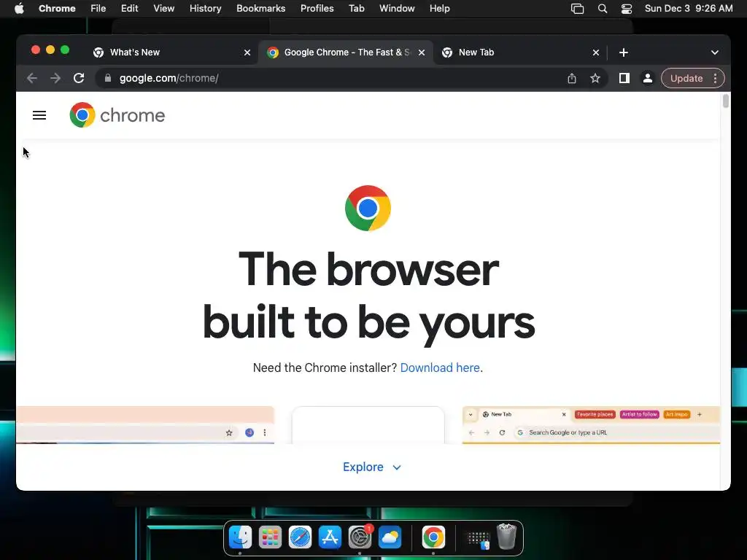747x560 pixels.
Task: View site information via lock icon
Action: click(x=108, y=78)
